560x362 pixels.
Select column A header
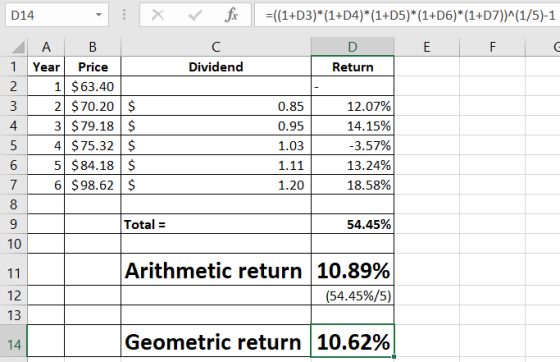46,47
